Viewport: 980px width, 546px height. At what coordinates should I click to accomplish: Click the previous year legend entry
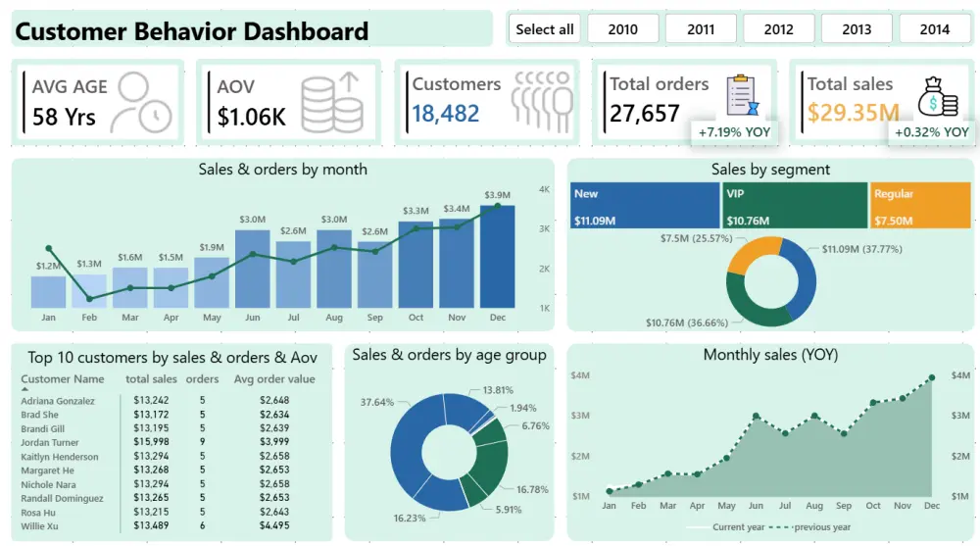coord(810,527)
